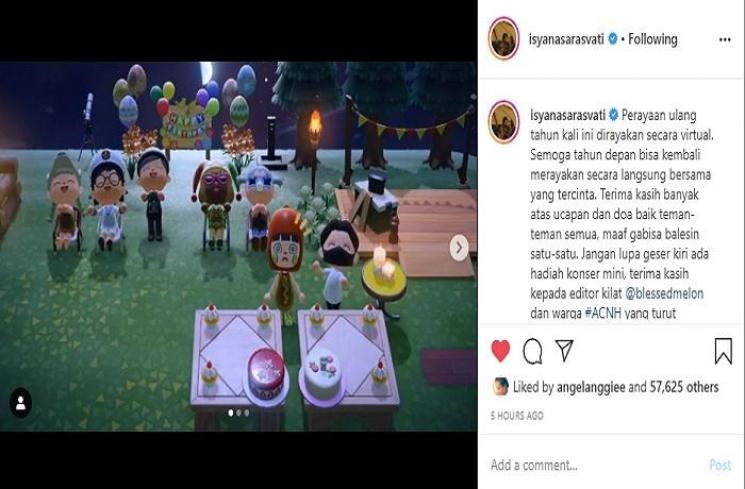
Task: Go to next photo with arrow
Action: pos(459,248)
